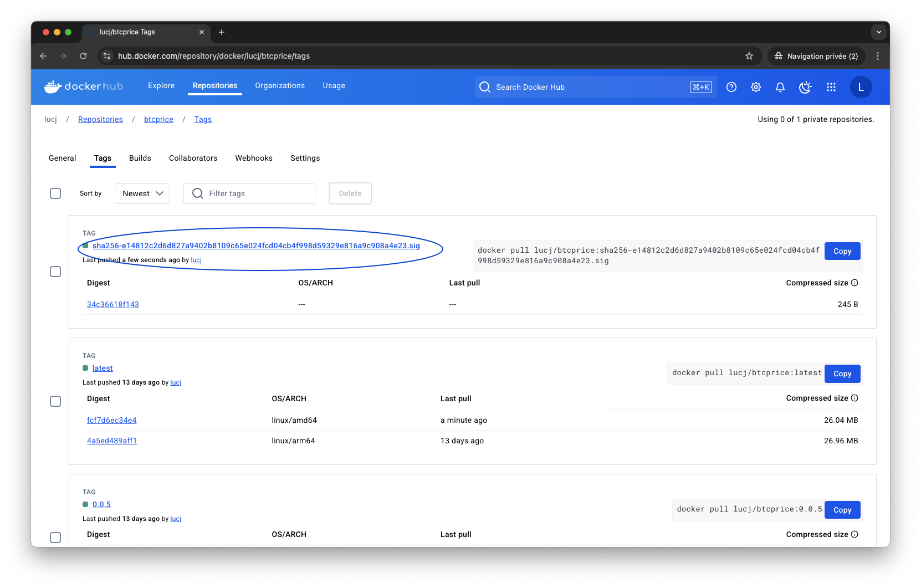This screenshot has height=588, width=921.
Task: Open the Navigation privée dropdown
Action: [816, 56]
